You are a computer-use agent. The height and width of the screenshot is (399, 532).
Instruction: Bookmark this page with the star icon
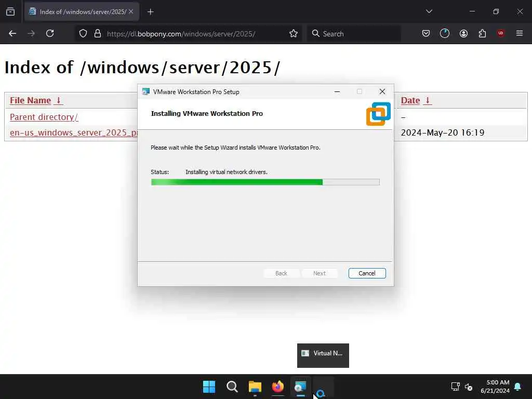click(x=294, y=33)
